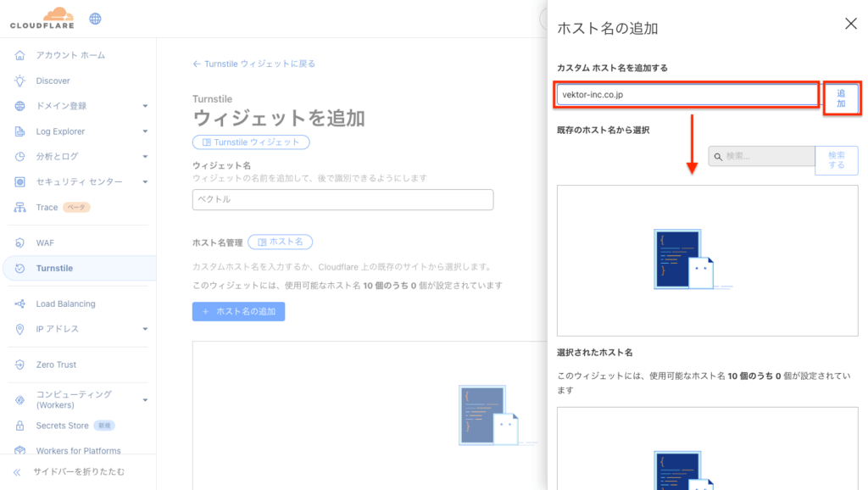Click the search magnifier icon in hostname panel

pyautogui.click(x=718, y=157)
